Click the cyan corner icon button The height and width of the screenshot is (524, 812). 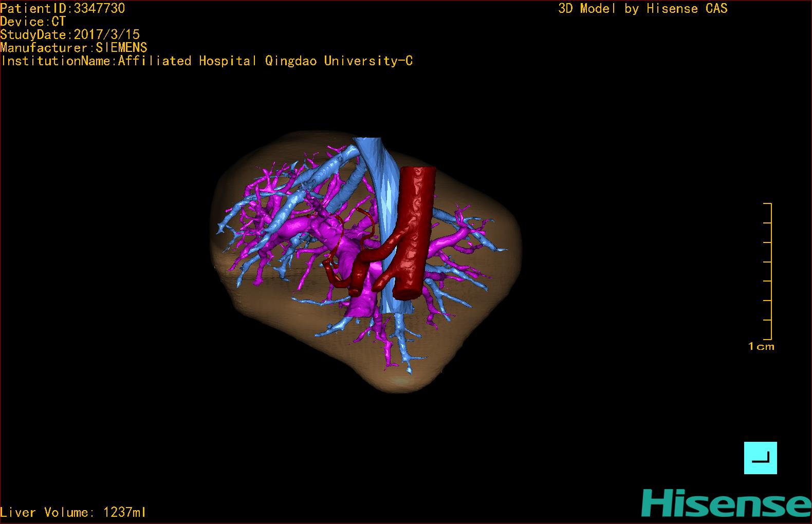(760, 458)
